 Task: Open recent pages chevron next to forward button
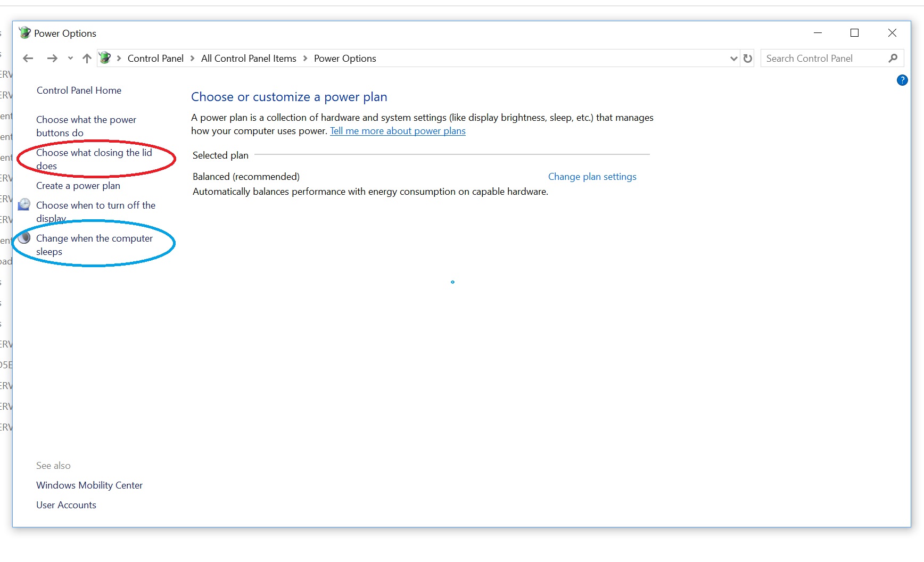70,59
